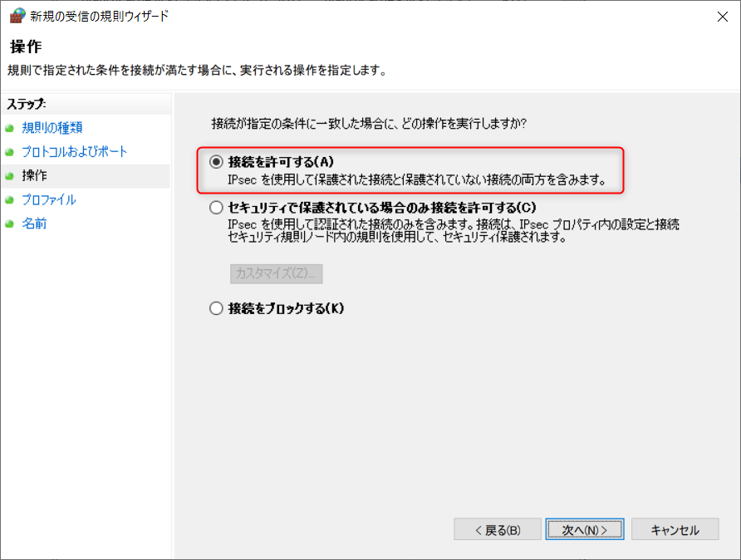Go to 規則の種類 step link

coord(52,128)
